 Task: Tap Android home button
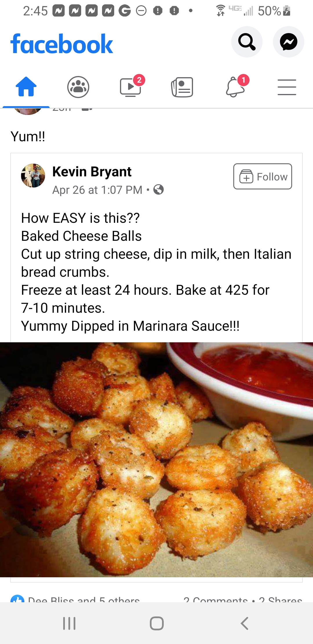click(157, 623)
